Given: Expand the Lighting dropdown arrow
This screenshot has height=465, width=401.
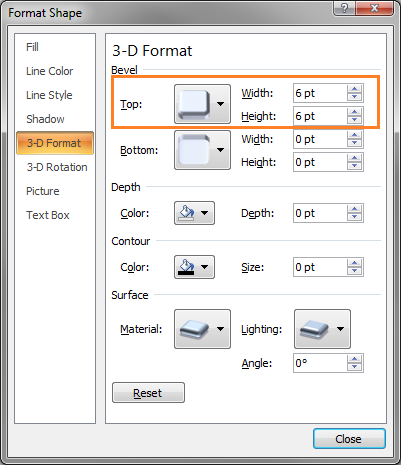Looking at the screenshot, I should 340,329.
